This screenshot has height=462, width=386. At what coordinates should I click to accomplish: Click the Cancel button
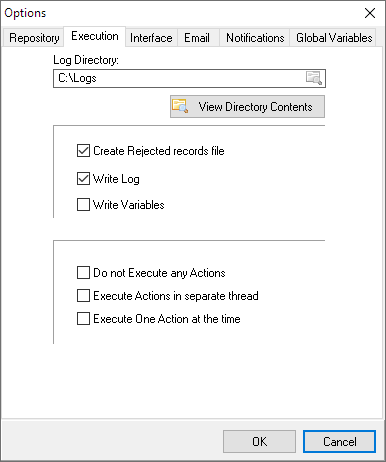click(x=339, y=442)
